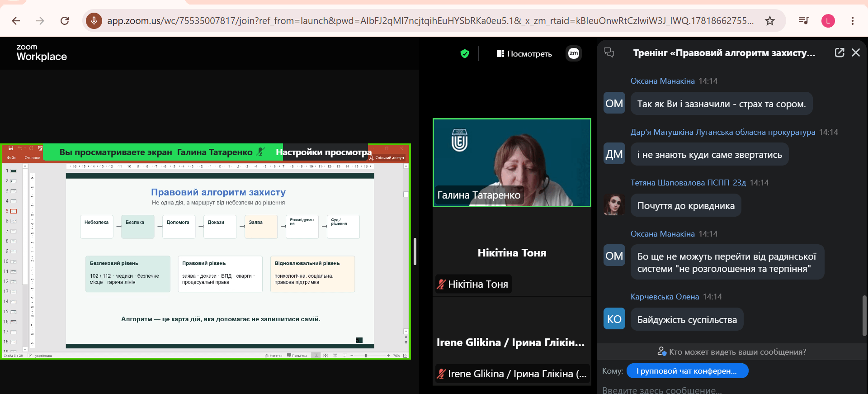Select slide 1 thumbnail in shared PowerPoint

(14, 171)
